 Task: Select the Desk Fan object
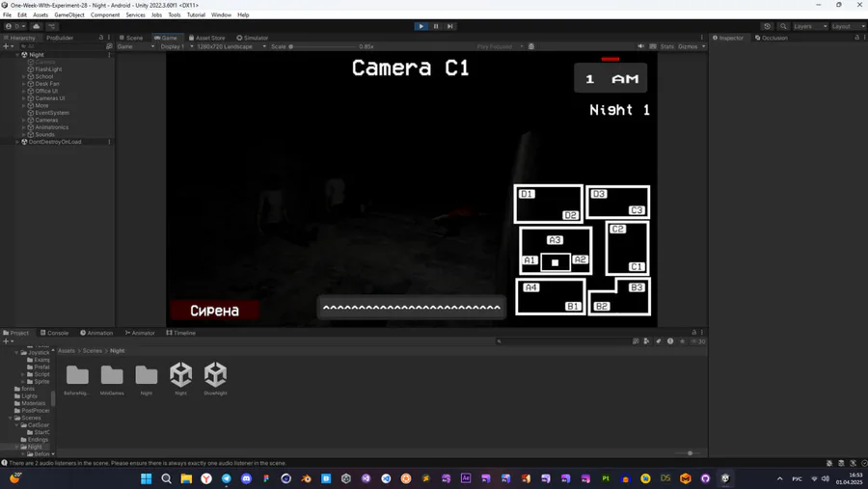click(x=46, y=84)
